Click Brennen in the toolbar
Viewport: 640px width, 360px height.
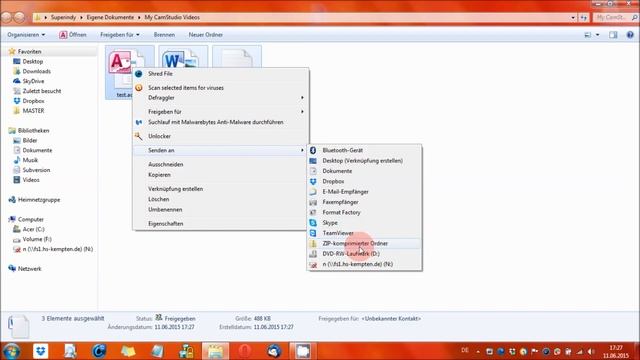(x=164, y=35)
